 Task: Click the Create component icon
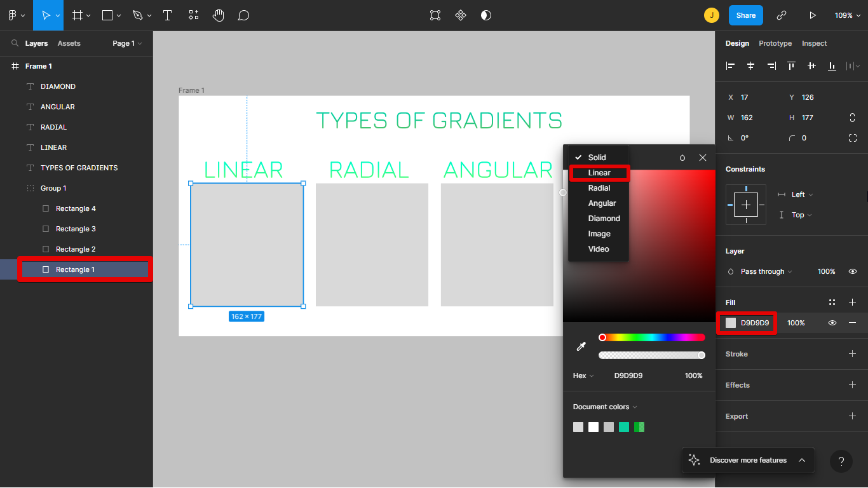click(x=461, y=15)
